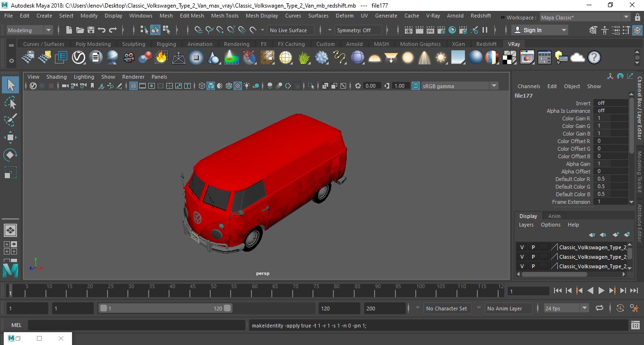Click the V-Ray cloud shelf icon
644x345 pixels.
point(578,58)
